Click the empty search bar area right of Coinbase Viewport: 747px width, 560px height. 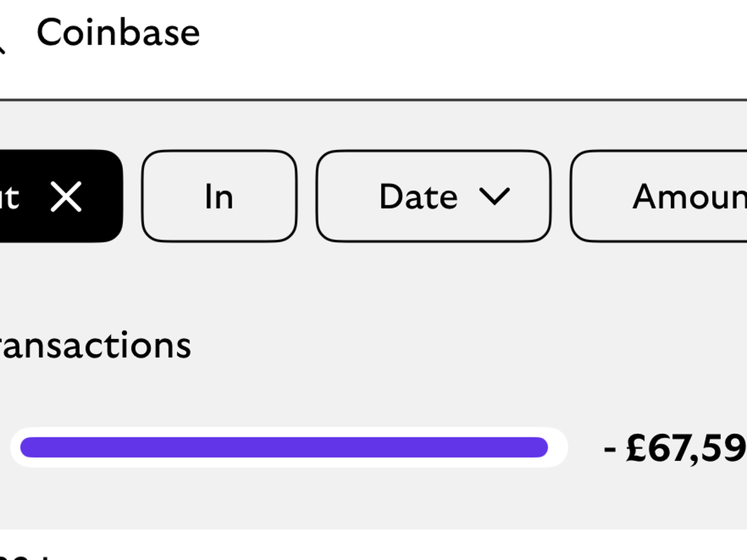point(467,37)
